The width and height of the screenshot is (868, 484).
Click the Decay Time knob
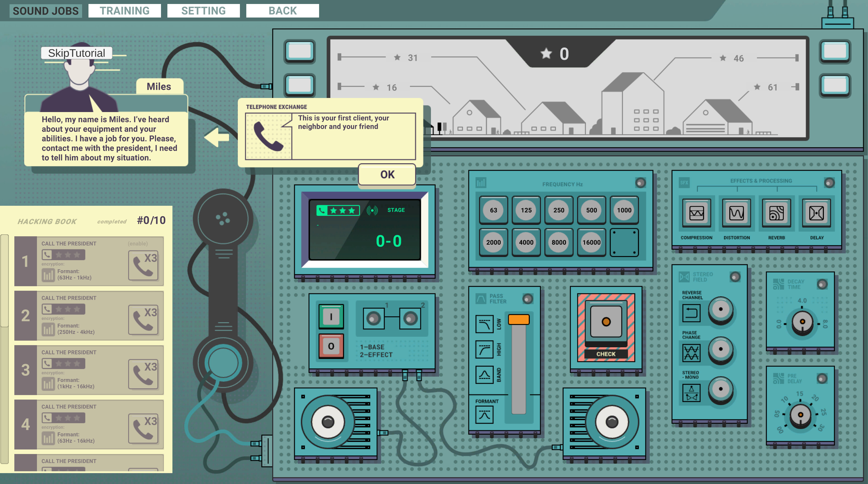pos(802,322)
